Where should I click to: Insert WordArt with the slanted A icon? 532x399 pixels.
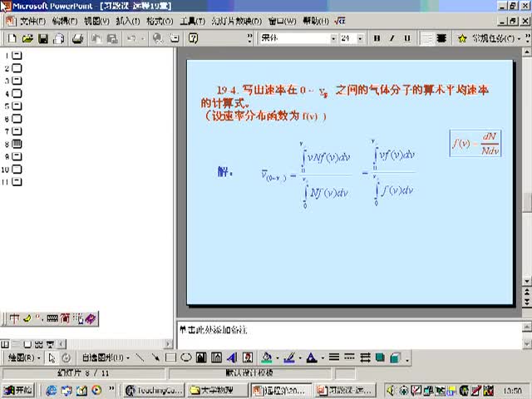click(232, 357)
